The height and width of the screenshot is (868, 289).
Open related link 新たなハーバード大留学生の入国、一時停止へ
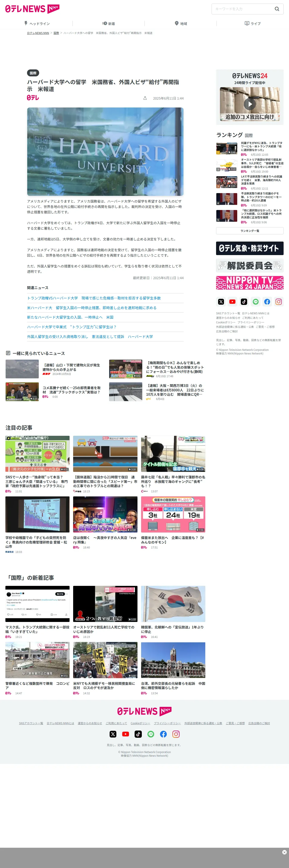coord(70,317)
